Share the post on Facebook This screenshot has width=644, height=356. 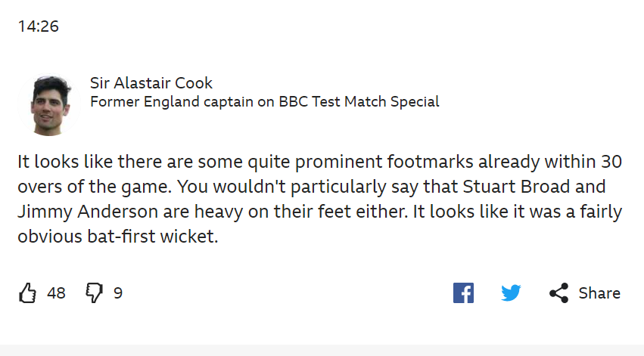463,293
